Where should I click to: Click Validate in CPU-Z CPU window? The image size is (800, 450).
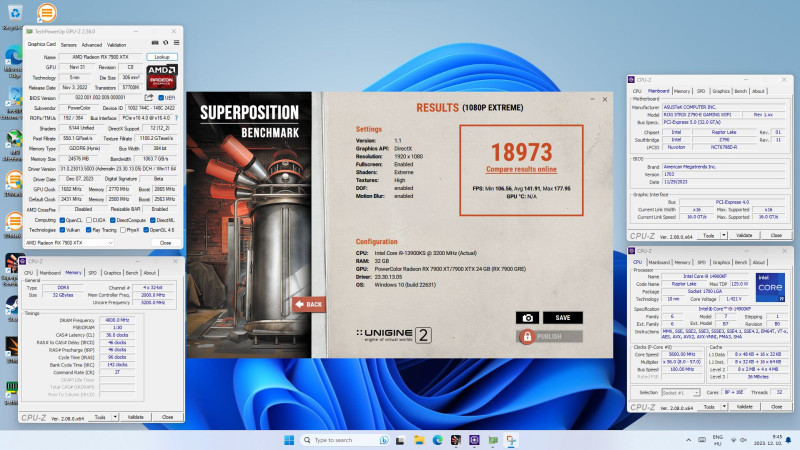744,407
